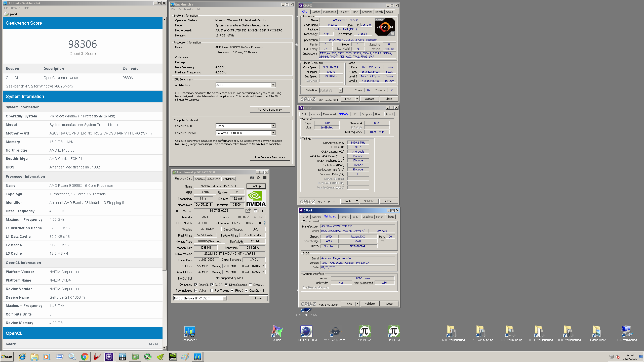Click Validate in the CPU-Z Memory window
644x362 pixels.
tap(369, 201)
